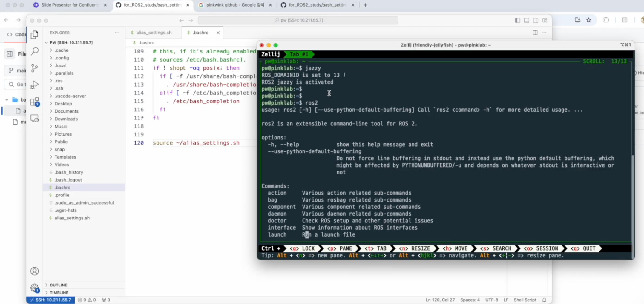Viewport: 644px width, 304px height.
Task: Switch to pinkwink github Google browser tab
Action: 235,5
